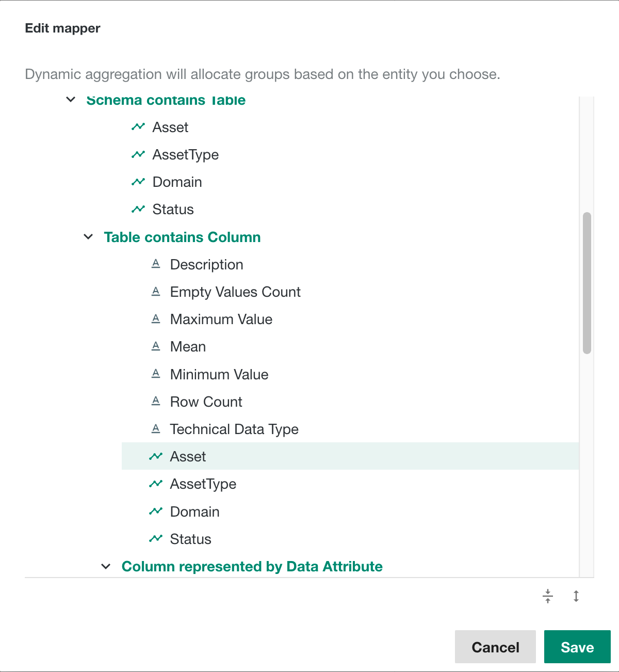Save the mapper changes

pos(577,647)
